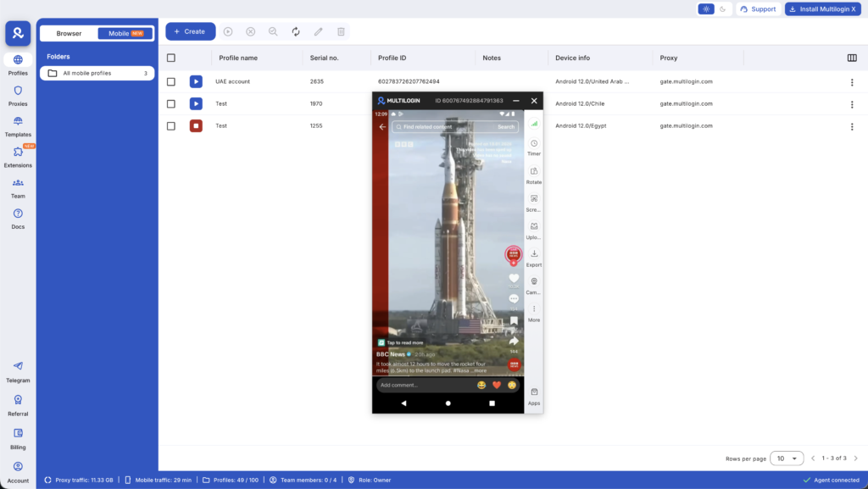Stop the running Test profile with red stop button
Image resolution: width=868 pixels, height=489 pixels.
click(x=197, y=125)
